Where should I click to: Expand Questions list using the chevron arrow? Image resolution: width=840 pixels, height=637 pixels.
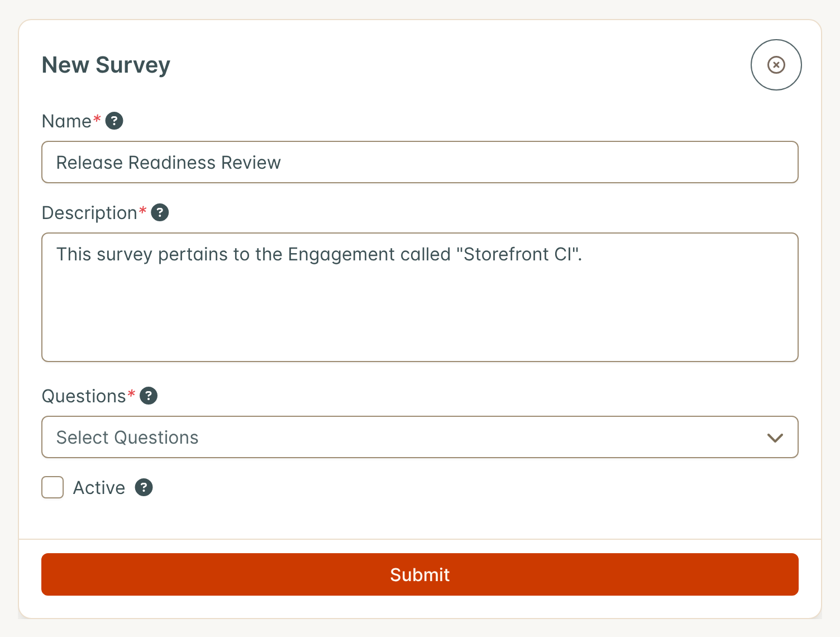coord(775,438)
